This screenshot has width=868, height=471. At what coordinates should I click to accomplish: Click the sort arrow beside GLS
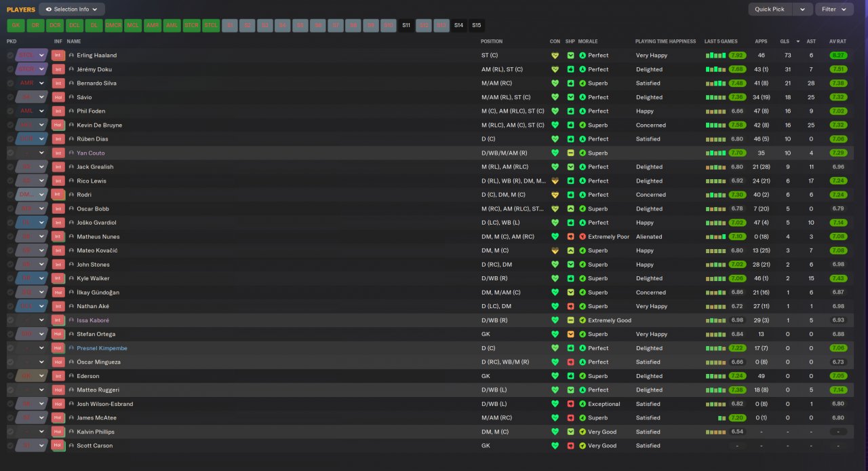(x=798, y=41)
